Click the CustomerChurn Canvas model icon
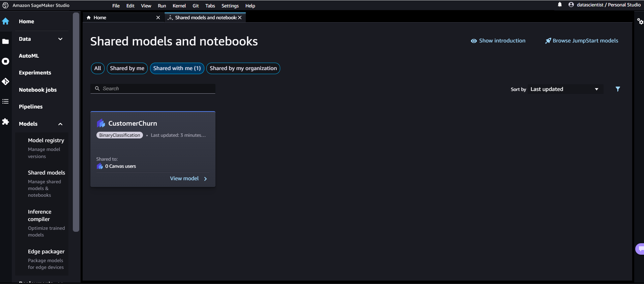 pyautogui.click(x=101, y=123)
